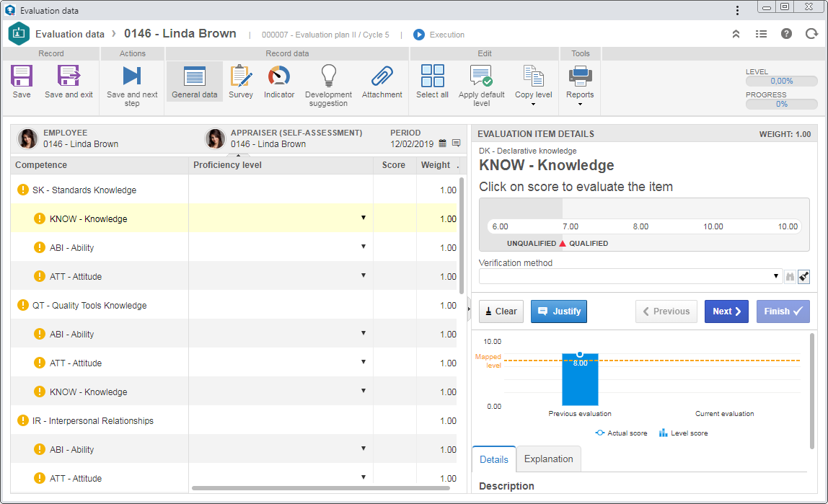This screenshot has width=828, height=504.
Task: Open Development suggestion lightbulb icon
Action: coord(328,76)
